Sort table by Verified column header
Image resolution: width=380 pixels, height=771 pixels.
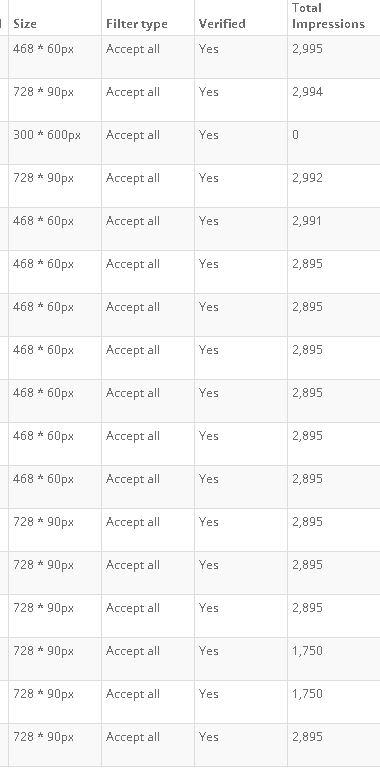tap(222, 24)
